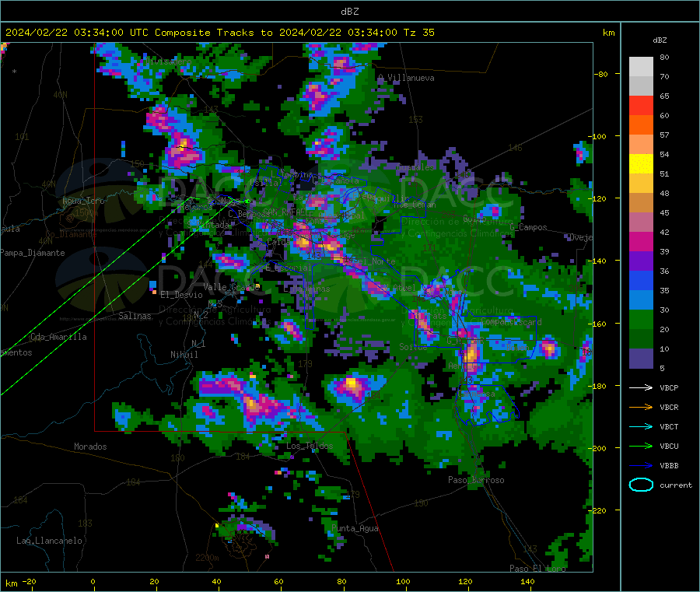This screenshot has height=592, width=700.
Task: Click the 'El_Desvio' map label
Action: [x=181, y=295]
